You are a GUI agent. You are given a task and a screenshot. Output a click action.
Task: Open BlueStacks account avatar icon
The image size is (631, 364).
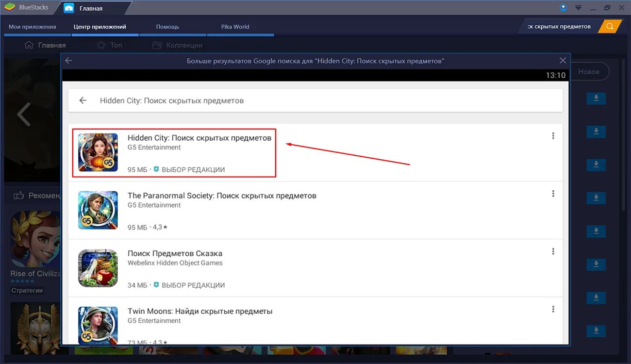point(564,7)
